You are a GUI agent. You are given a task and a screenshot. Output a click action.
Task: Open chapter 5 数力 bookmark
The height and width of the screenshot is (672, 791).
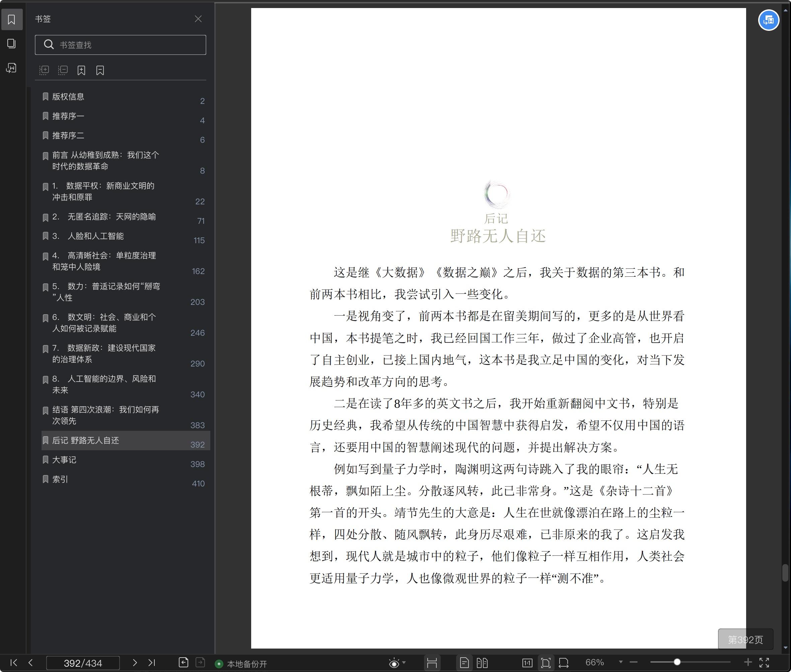pyautogui.click(x=125, y=292)
